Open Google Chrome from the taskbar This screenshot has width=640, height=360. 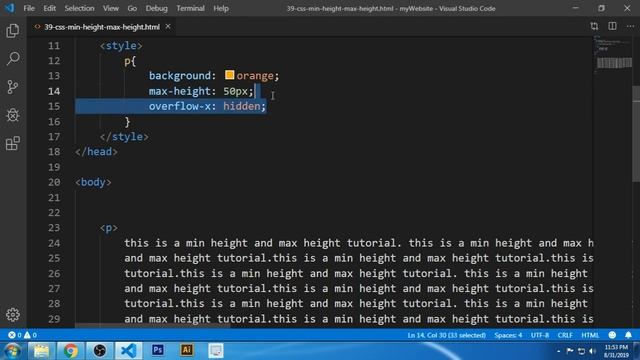(70, 351)
